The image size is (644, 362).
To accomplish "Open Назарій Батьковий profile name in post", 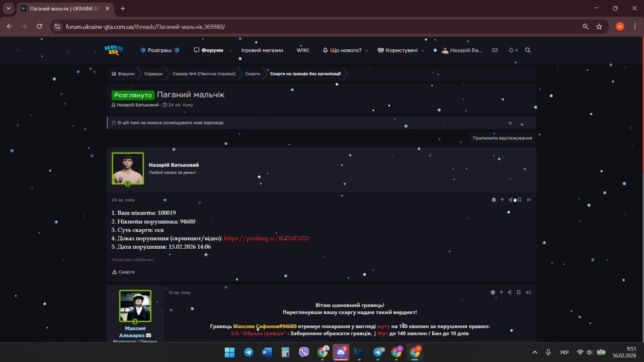I will coord(174,165).
